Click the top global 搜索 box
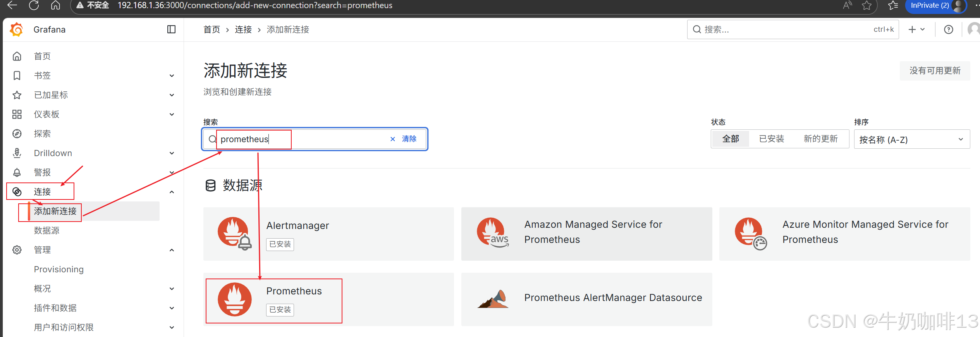Image resolution: width=980 pixels, height=337 pixels. click(793, 29)
